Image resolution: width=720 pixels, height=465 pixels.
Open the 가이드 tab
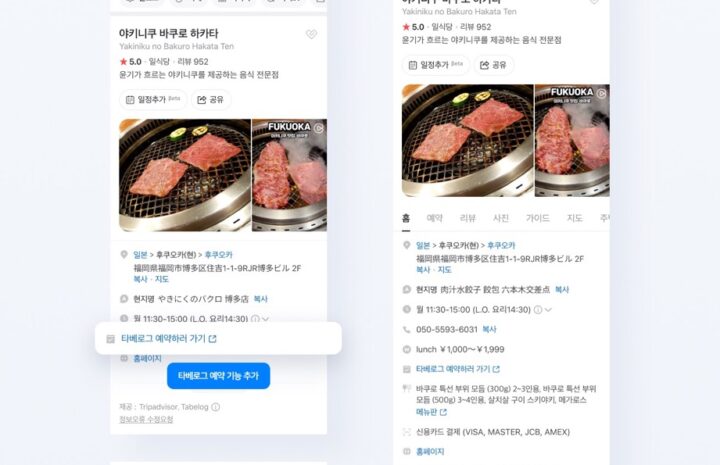(537, 218)
